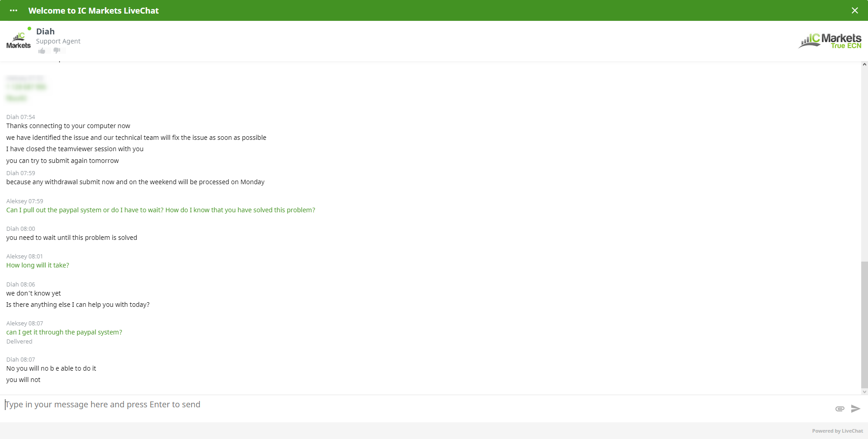Click the 'Diah 08:00' timestamp
Screen dimensions: 868x439
coord(21,229)
